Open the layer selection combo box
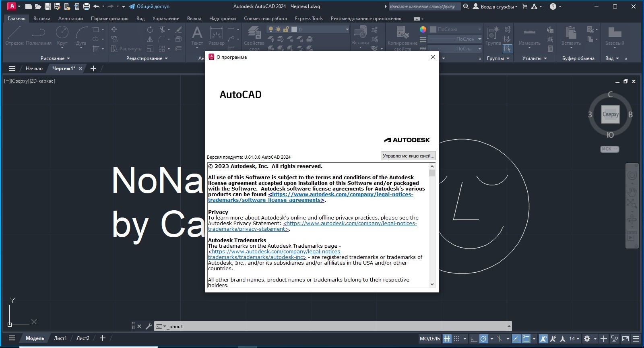 pyautogui.click(x=308, y=29)
